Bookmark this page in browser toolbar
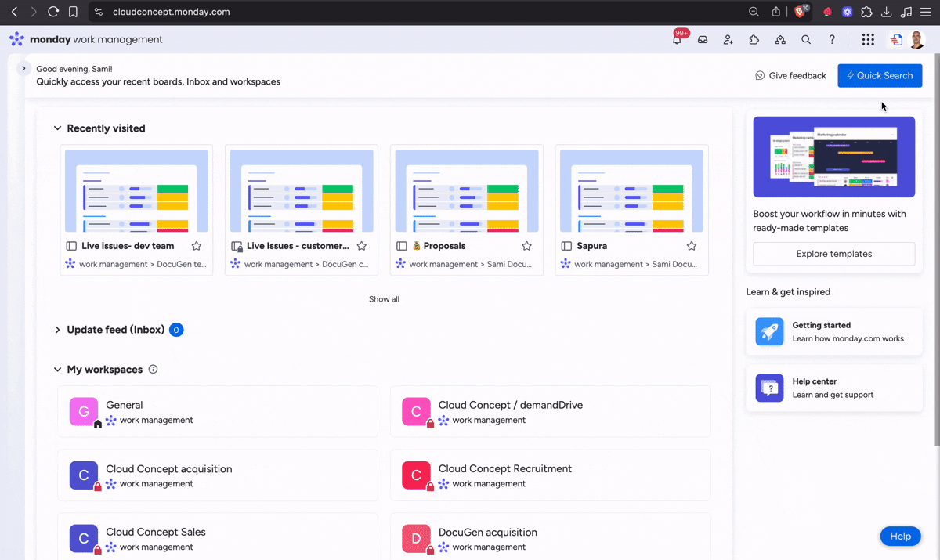Image resolution: width=940 pixels, height=560 pixels. (x=73, y=12)
